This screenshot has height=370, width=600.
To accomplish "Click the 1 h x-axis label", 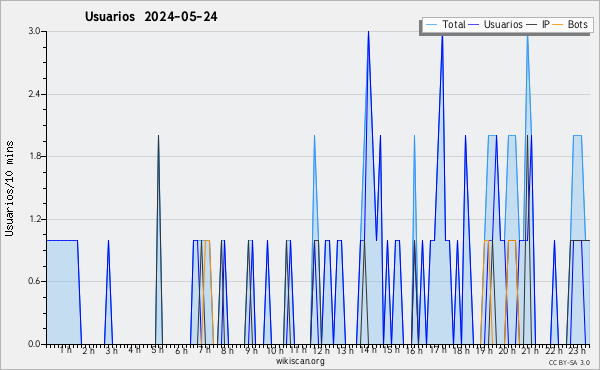I will coord(65,350).
